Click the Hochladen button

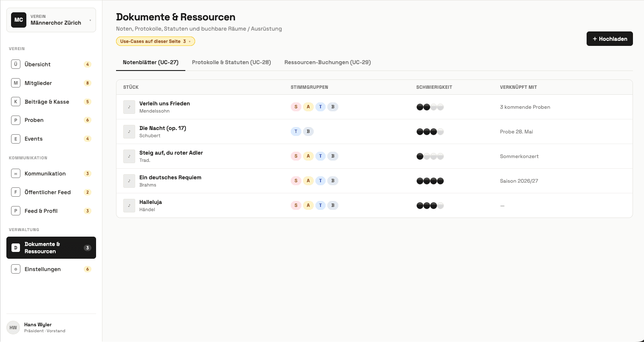coord(610,39)
